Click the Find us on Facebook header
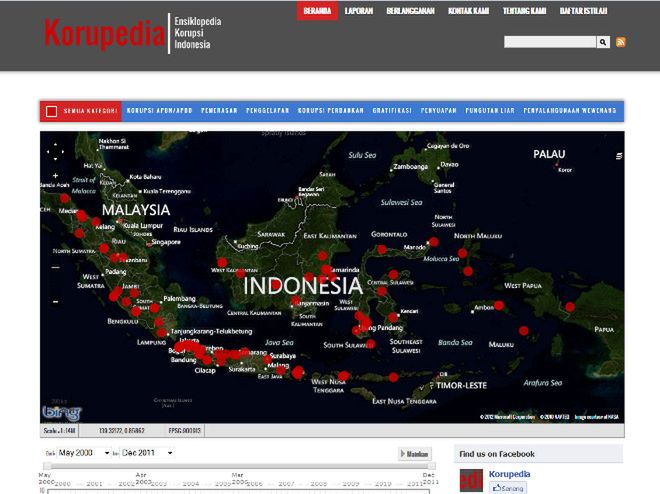 coord(497,454)
